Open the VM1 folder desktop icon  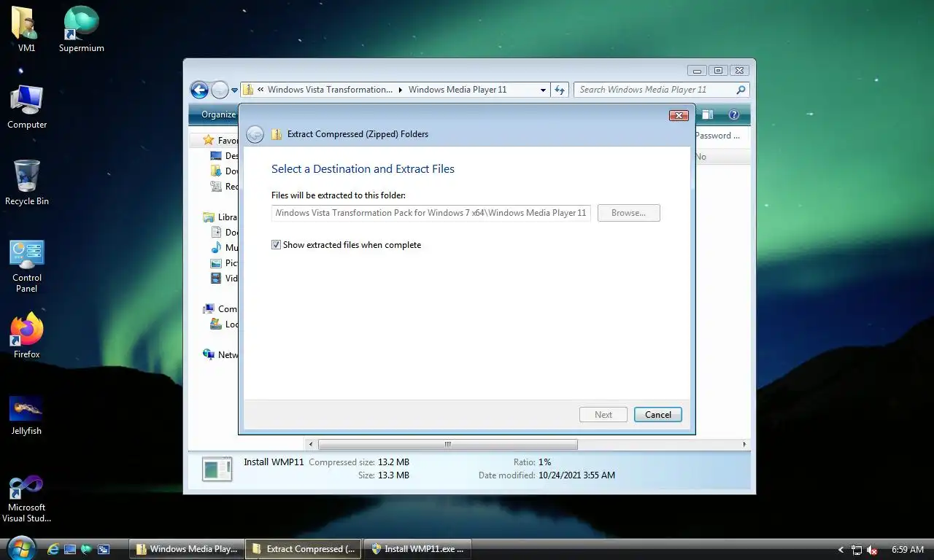pos(26,29)
